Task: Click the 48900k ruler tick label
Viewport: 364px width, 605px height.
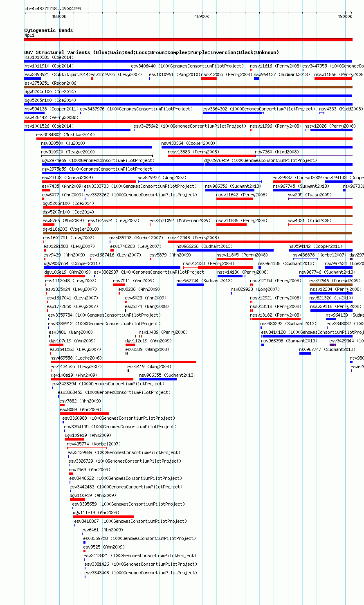Action: point(202,16)
